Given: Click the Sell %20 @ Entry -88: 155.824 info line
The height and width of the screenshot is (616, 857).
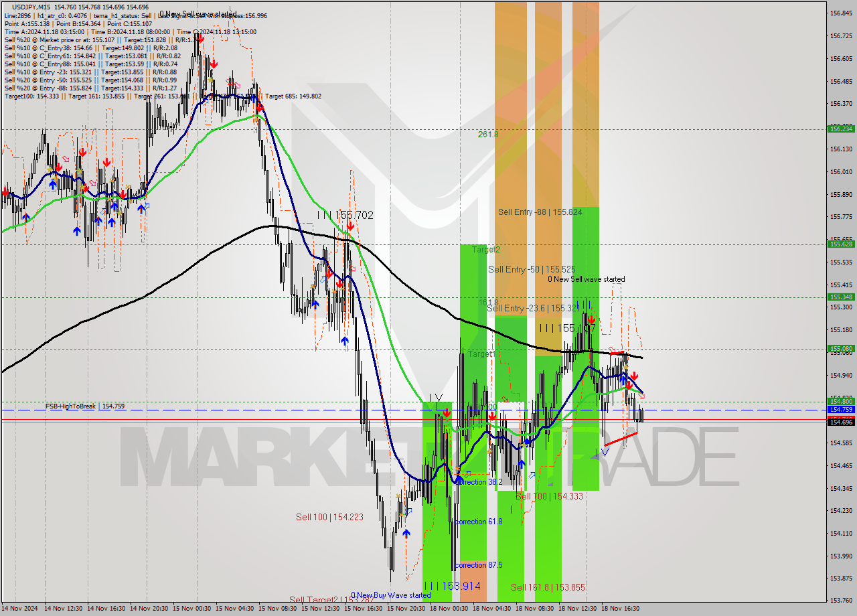Looking at the screenshot, I should tap(90, 88).
